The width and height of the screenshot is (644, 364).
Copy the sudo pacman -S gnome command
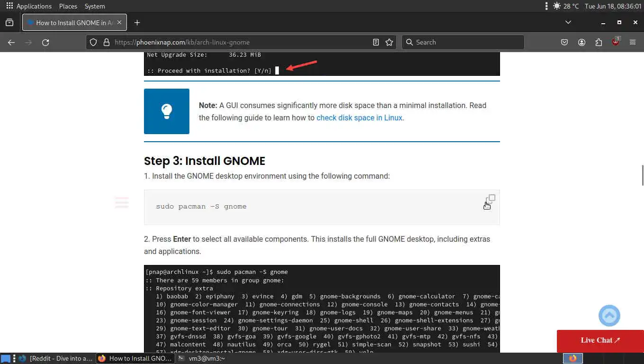tap(490, 199)
